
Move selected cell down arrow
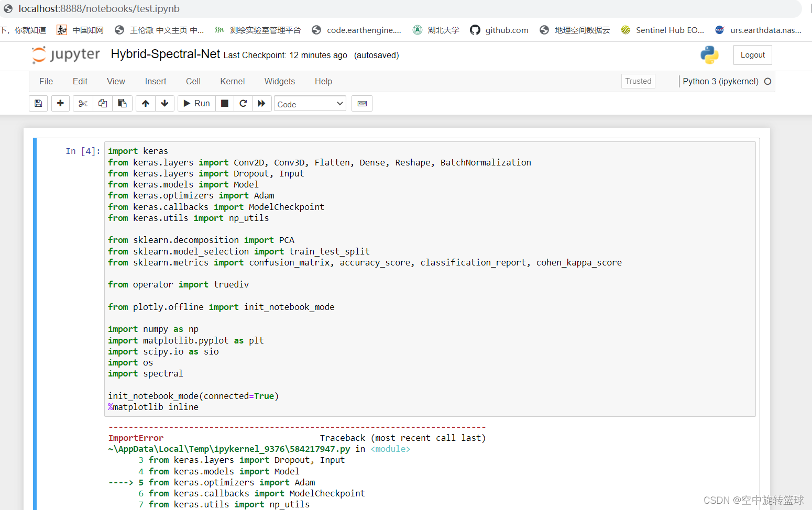pyautogui.click(x=164, y=104)
